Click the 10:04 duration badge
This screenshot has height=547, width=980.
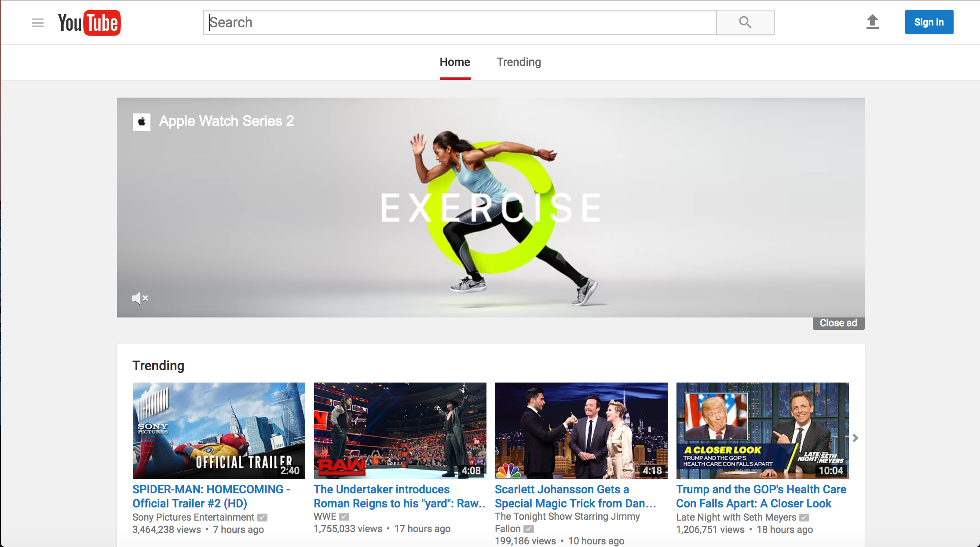click(831, 470)
